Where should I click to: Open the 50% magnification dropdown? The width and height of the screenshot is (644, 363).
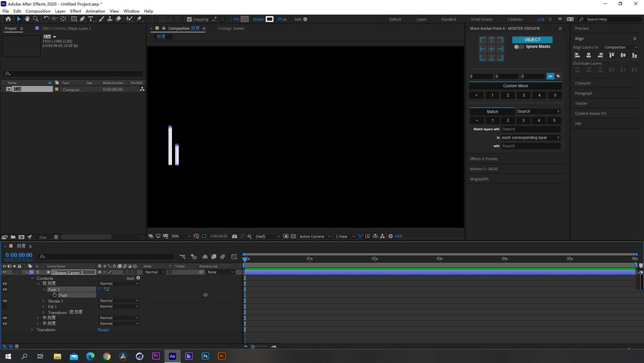pyautogui.click(x=178, y=237)
